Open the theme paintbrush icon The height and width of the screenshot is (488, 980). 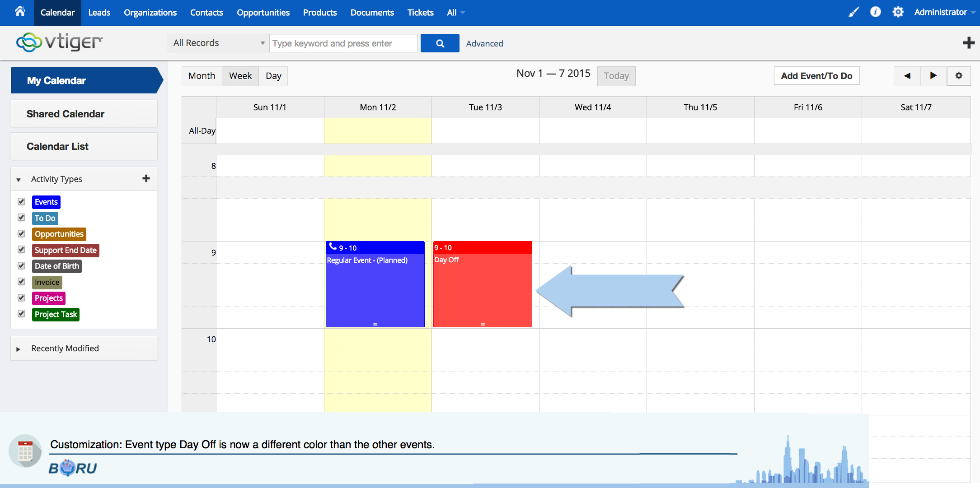pyautogui.click(x=853, y=12)
